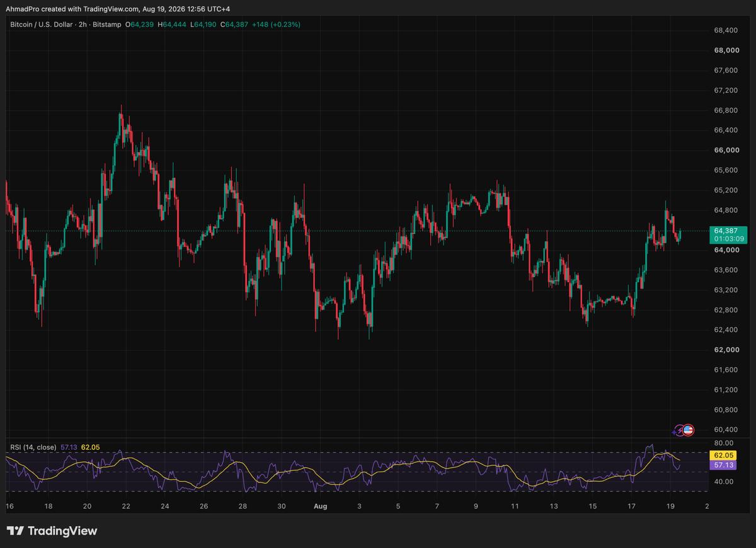Click the high value H64,444
Screen dimensions: 756x548
click(171, 25)
